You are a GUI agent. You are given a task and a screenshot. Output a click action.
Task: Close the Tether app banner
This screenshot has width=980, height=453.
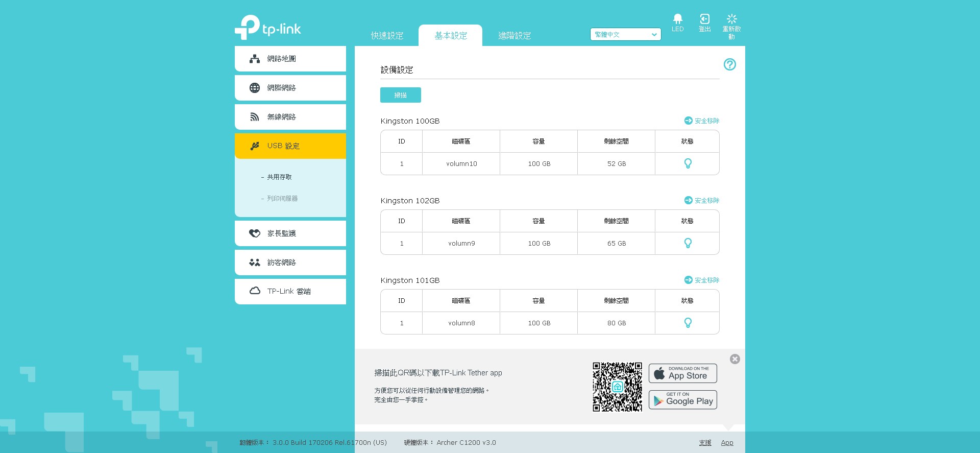pos(734,359)
